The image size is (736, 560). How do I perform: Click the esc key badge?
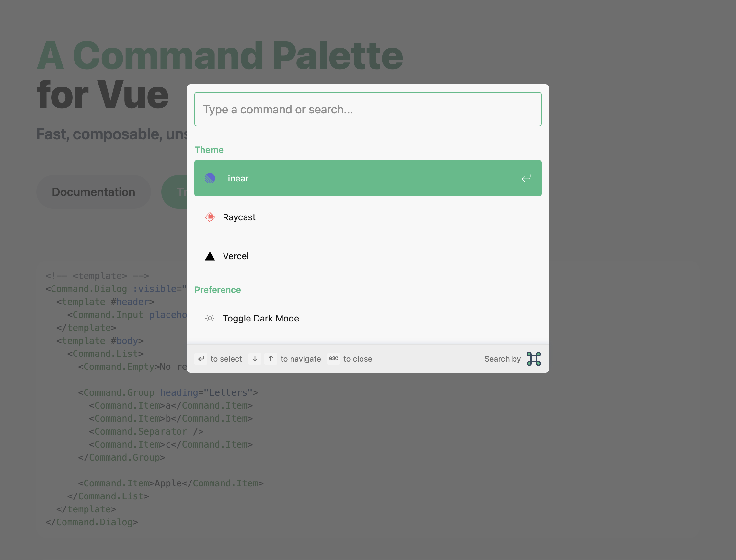334,359
